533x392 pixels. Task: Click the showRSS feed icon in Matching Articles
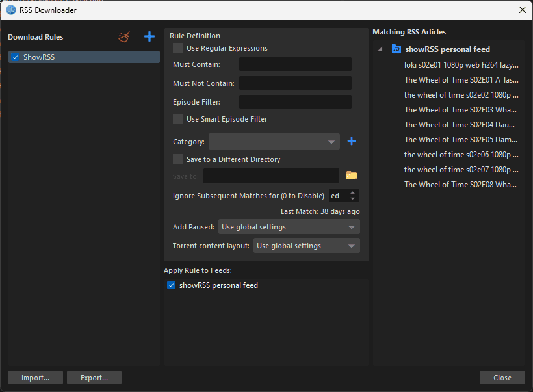pos(396,49)
